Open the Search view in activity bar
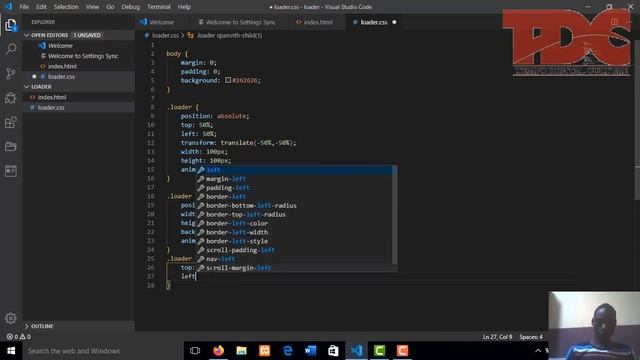The image size is (640, 360). 11,49
